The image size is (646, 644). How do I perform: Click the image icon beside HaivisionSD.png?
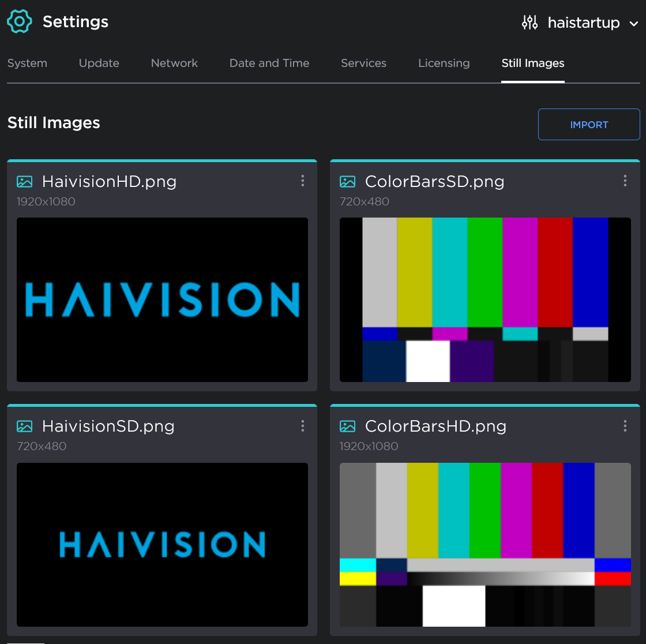pos(25,426)
